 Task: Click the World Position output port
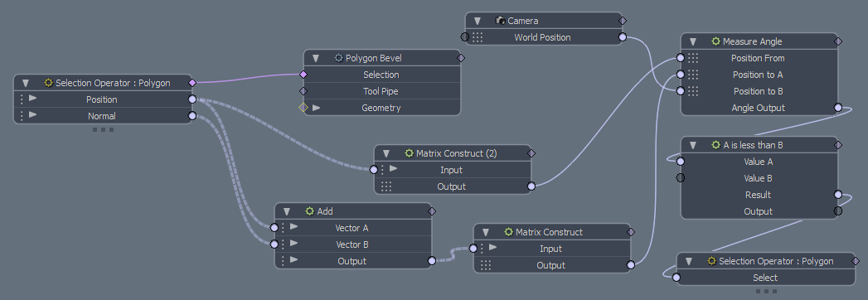[x=623, y=37]
